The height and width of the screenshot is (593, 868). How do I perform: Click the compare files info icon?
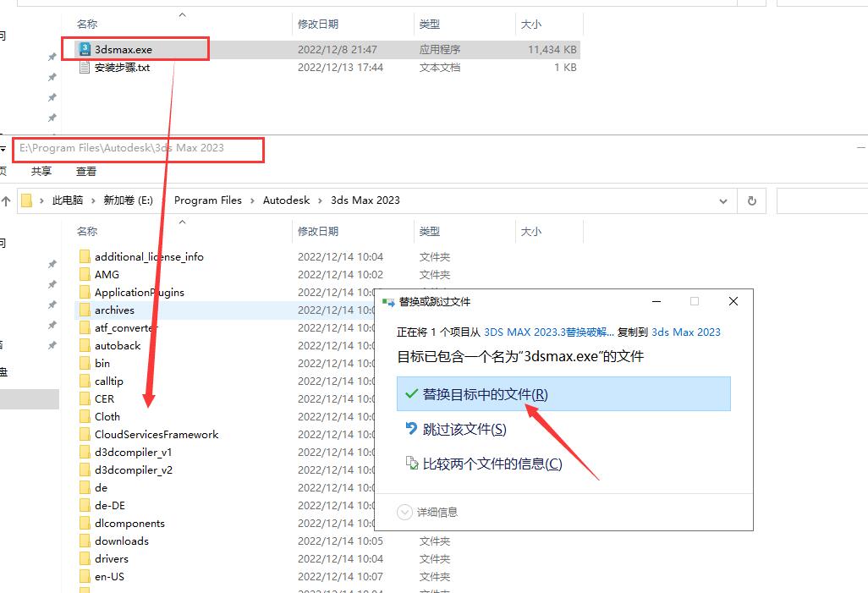[x=411, y=464]
